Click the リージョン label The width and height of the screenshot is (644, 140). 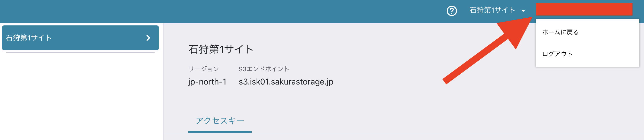[204, 69]
